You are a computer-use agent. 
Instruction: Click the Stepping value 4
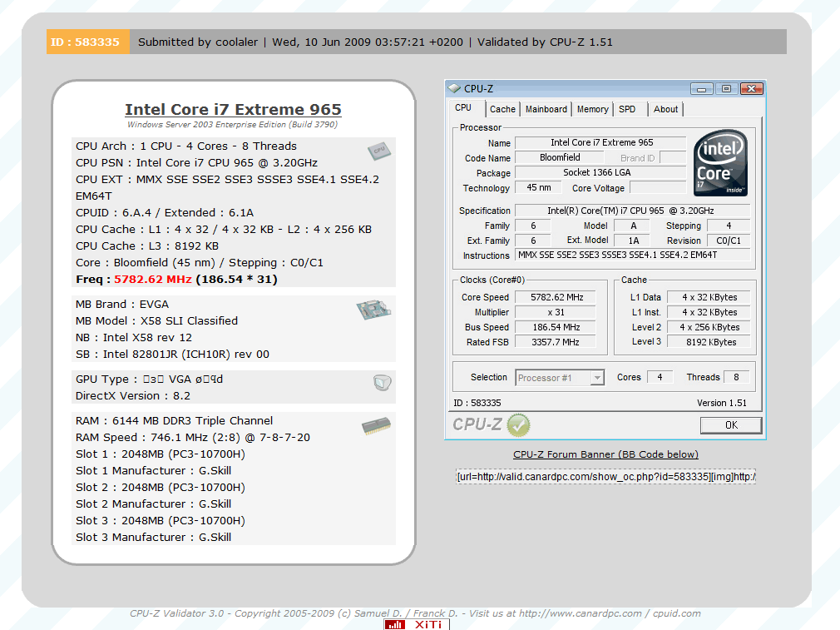(729, 226)
